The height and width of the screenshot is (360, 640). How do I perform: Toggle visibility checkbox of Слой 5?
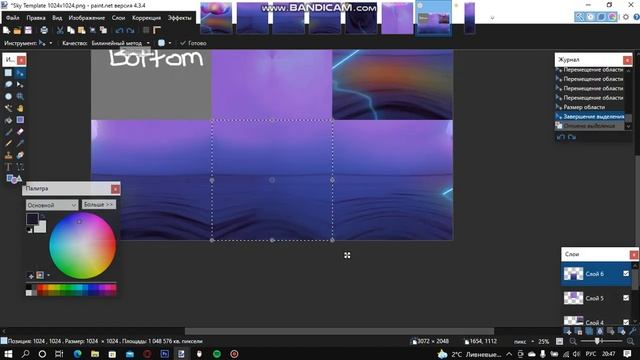pyautogui.click(x=626, y=298)
